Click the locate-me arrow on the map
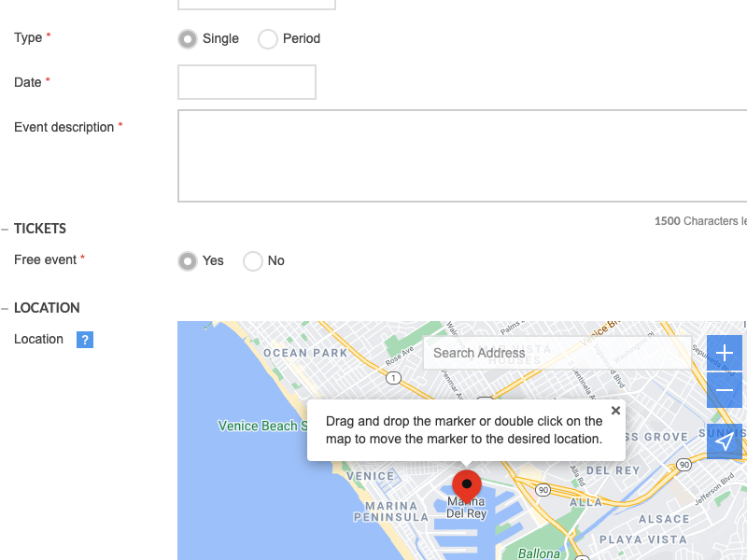The height and width of the screenshot is (560, 747). point(725,441)
